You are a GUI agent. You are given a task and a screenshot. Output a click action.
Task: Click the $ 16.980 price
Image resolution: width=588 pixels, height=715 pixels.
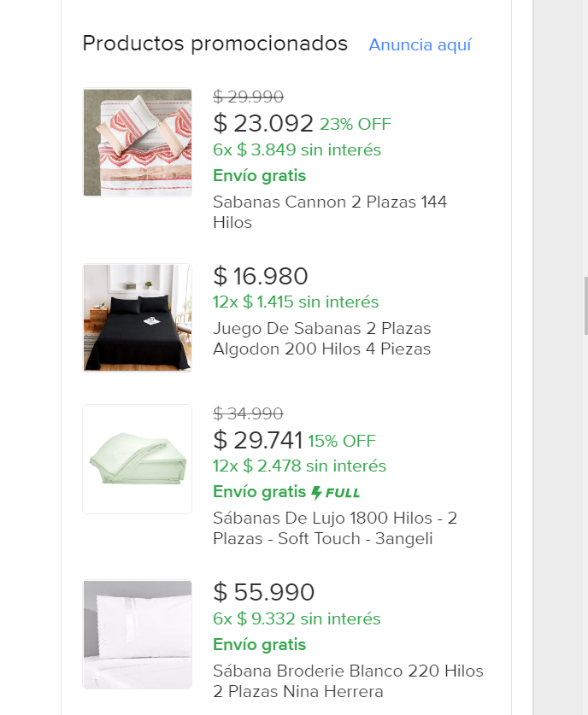pyautogui.click(x=261, y=276)
